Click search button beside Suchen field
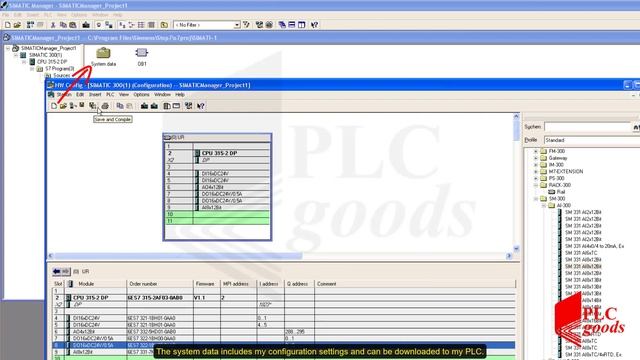This screenshot has height=360, width=640. click(636, 127)
